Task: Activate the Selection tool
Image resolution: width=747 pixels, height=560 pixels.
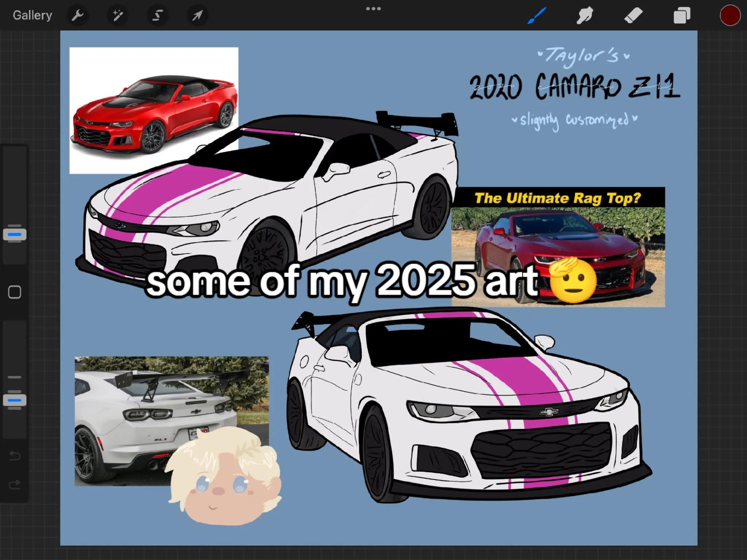Action: pyautogui.click(x=158, y=15)
